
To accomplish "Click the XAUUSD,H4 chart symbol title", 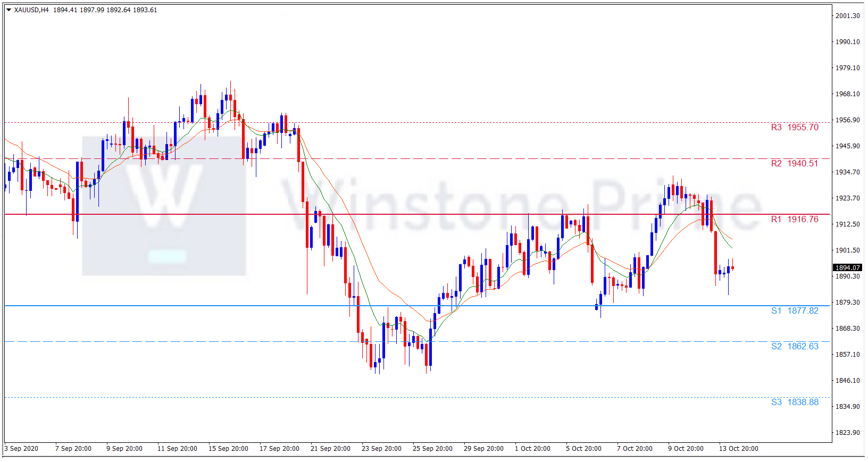I will (31, 10).
